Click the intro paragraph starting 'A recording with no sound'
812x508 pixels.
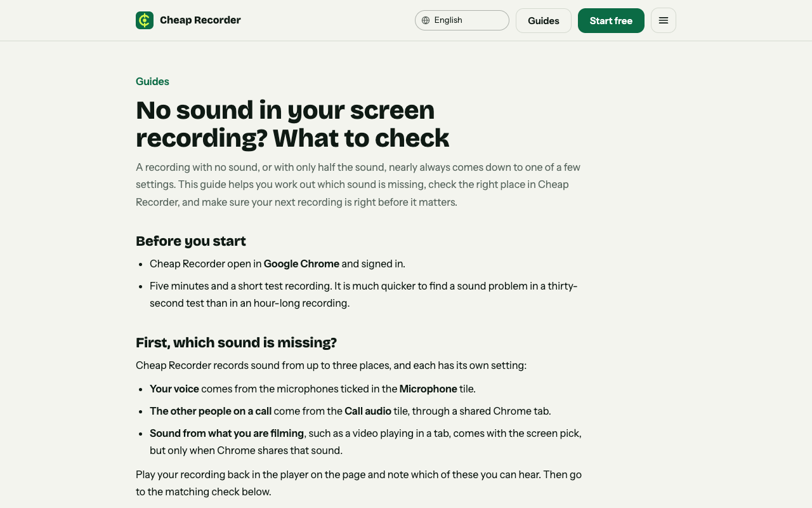358,185
